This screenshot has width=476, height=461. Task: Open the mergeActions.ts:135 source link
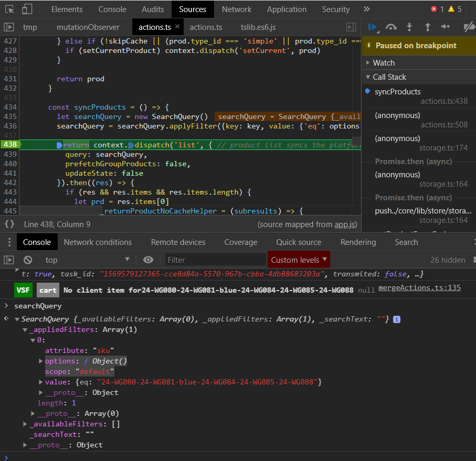point(419,287)
